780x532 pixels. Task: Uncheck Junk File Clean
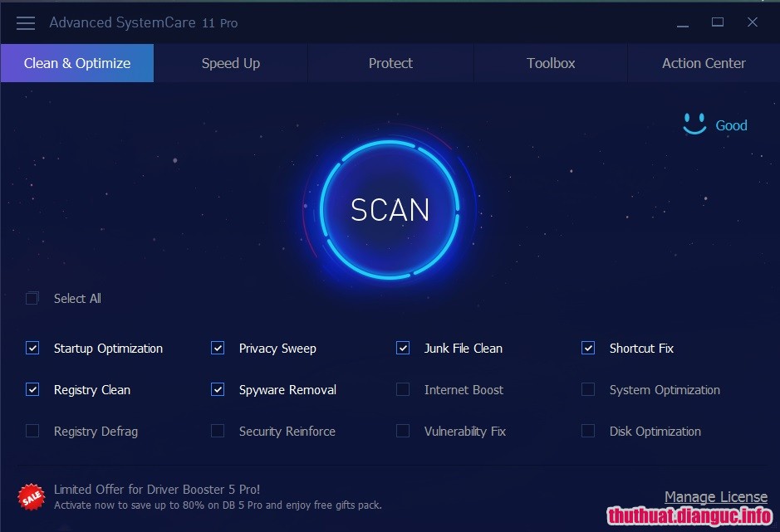(403, 348)
